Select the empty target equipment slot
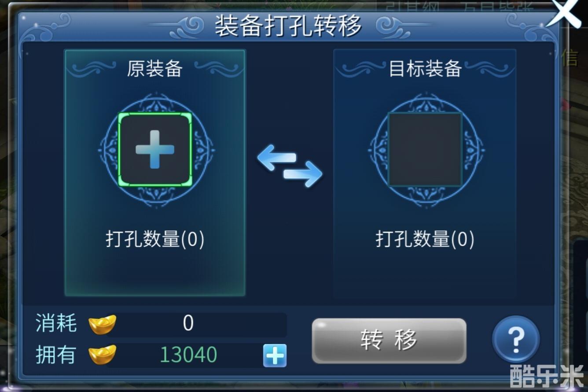588x392 pixels. point(425,149)
